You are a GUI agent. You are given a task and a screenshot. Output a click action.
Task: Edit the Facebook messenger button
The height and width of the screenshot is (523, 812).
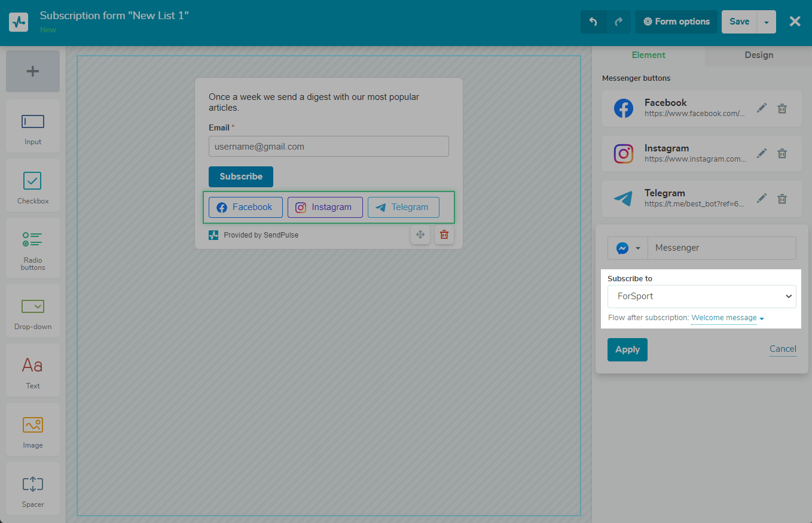pos(761,108)
